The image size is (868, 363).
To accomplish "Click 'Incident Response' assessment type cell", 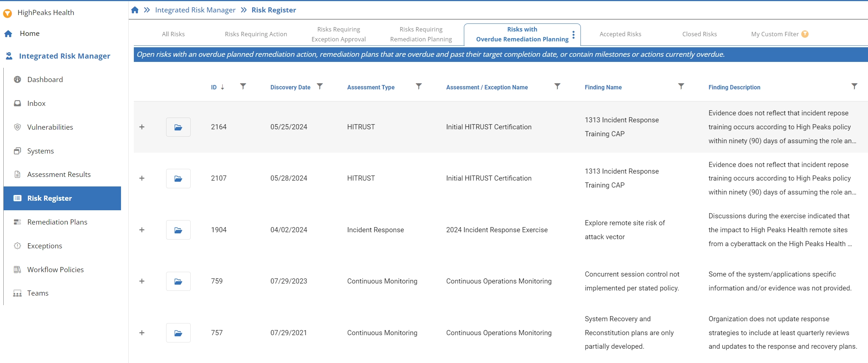I will pyautogui.click(x=375, y=230).
